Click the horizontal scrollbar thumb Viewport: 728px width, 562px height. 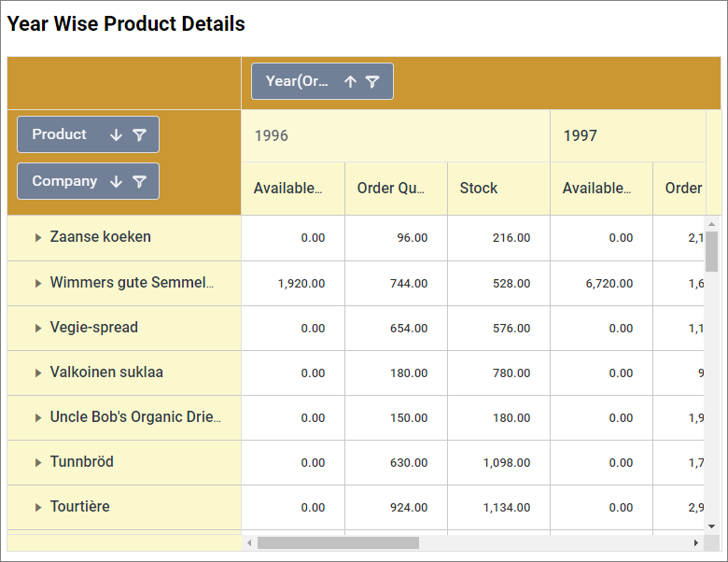338,542
